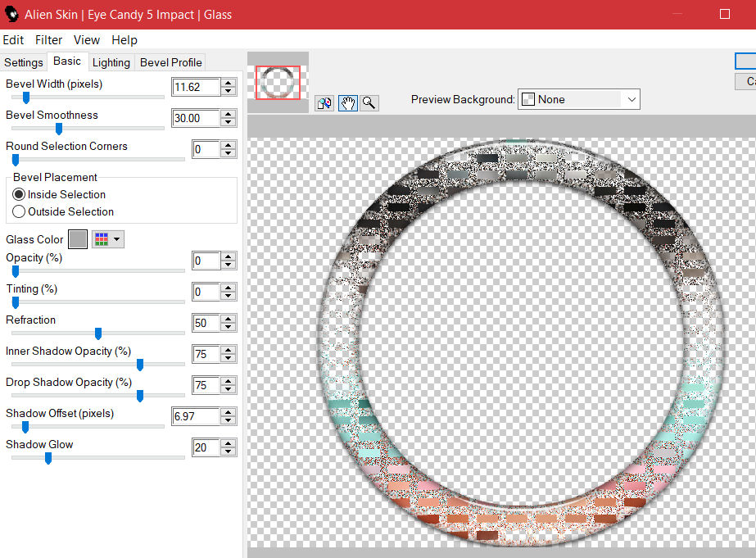Open the View menu
This screenshot has height=558, width=756.
pyautogui.click(x=87, y=40)
